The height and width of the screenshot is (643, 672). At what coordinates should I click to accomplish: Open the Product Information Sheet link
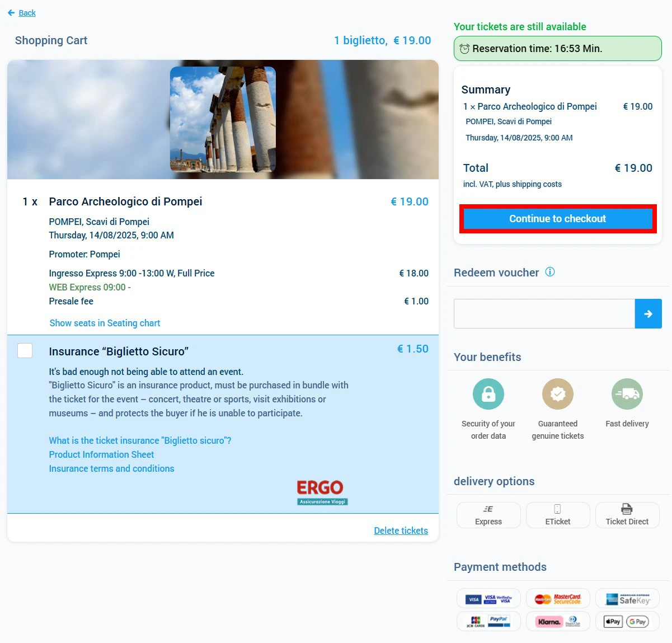(x=101, y=454)
